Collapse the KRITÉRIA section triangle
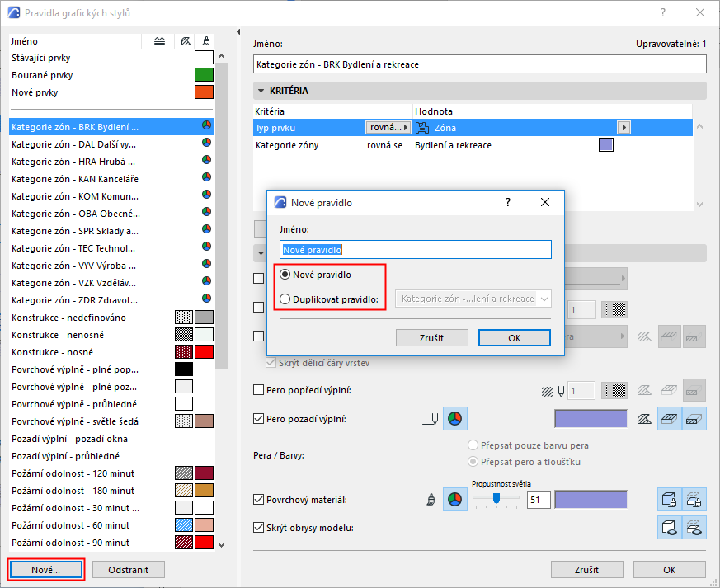Viewport: 720px width, 588px height. click(261, 91)
